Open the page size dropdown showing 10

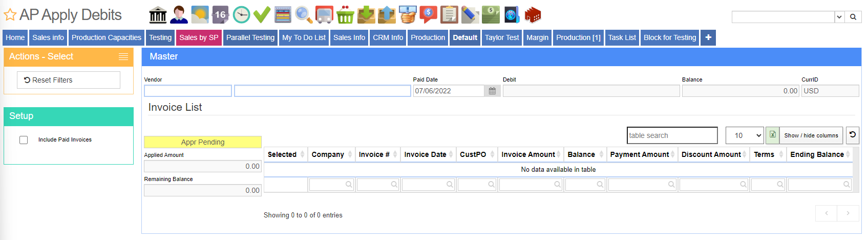[x=745, y=135]
